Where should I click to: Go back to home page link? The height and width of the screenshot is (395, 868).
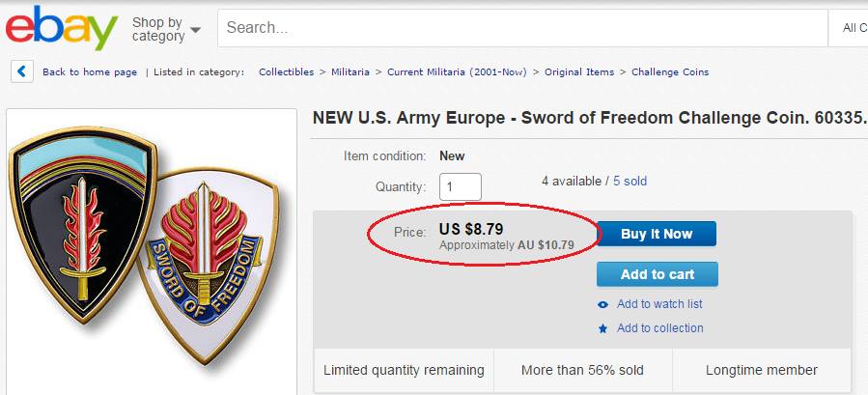[89, 72]
